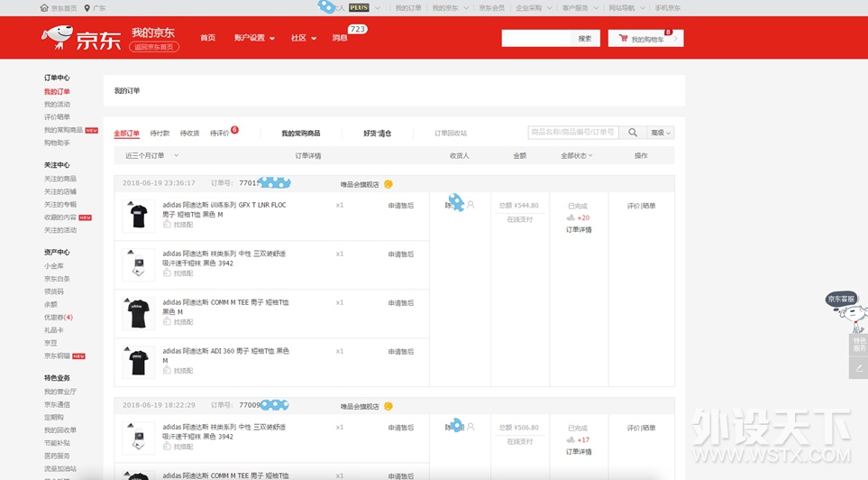Image resolution: width=868 pixels, height=480 pixels.
Task: Expand the 近三个月订单 time range dropdown
Action: (151, 156)
